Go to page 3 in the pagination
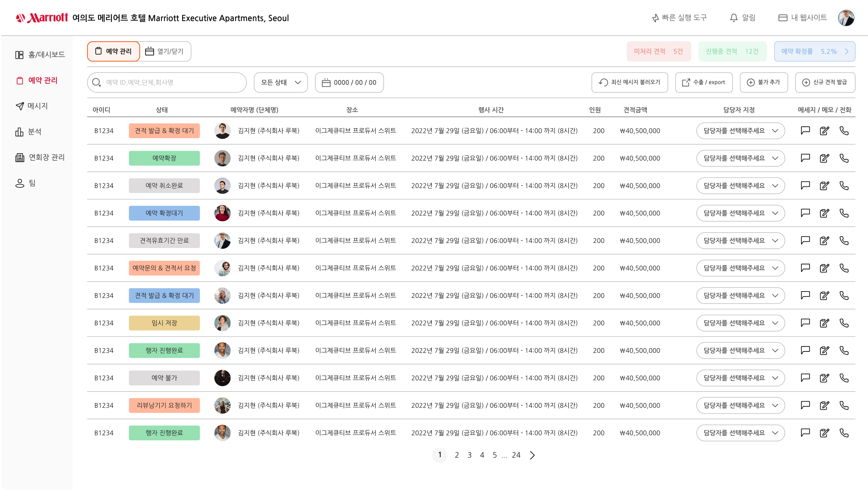Viewport: 868px width, 496px height. pyautogui.click(x=469, y=455)
